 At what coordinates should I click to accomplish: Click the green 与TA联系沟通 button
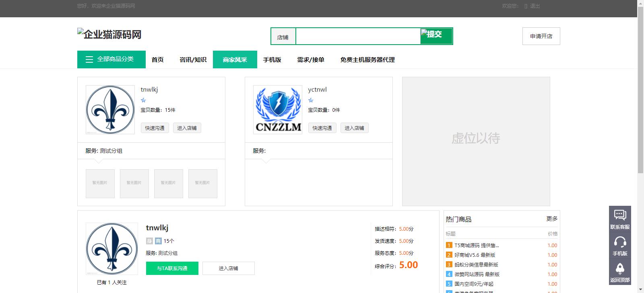(x=172, y=268)
